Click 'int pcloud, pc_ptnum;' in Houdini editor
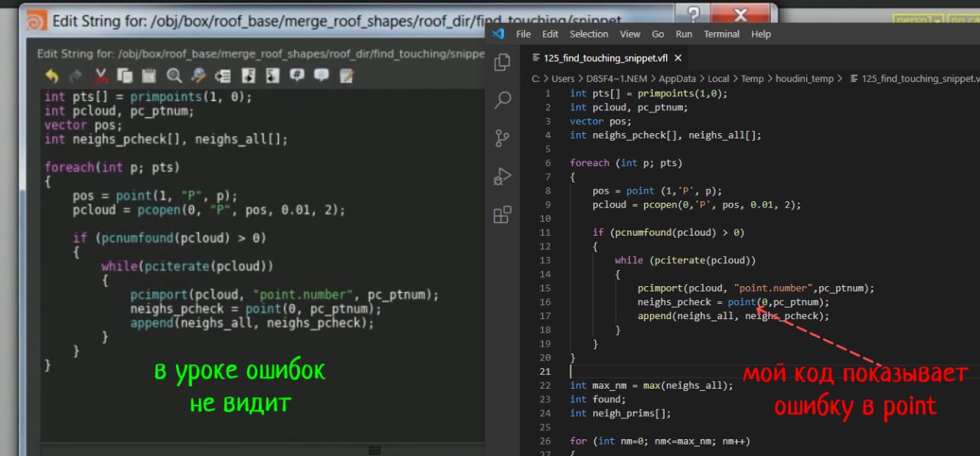Viewport: 980px width, 456px height. [x=119, y=111]
